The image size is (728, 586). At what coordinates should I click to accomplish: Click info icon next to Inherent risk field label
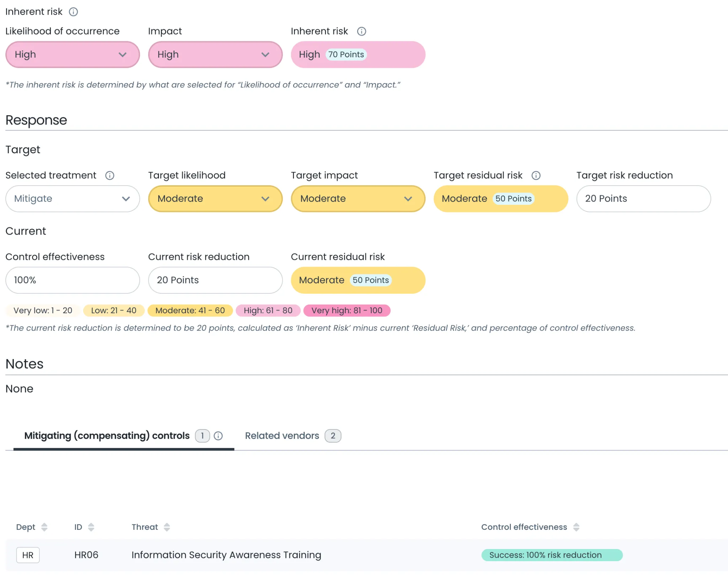click(361, 31)
